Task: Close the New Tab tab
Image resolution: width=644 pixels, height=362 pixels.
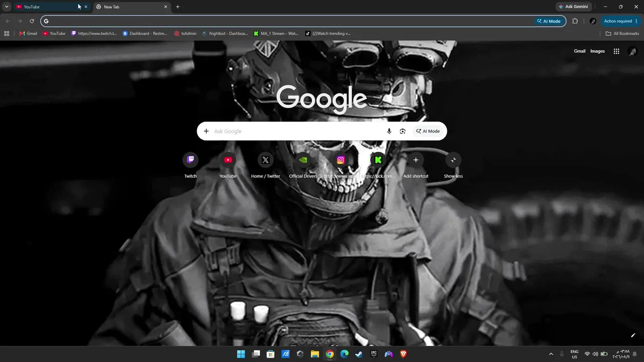Action: pyautogui.click(x=166, y=7)
